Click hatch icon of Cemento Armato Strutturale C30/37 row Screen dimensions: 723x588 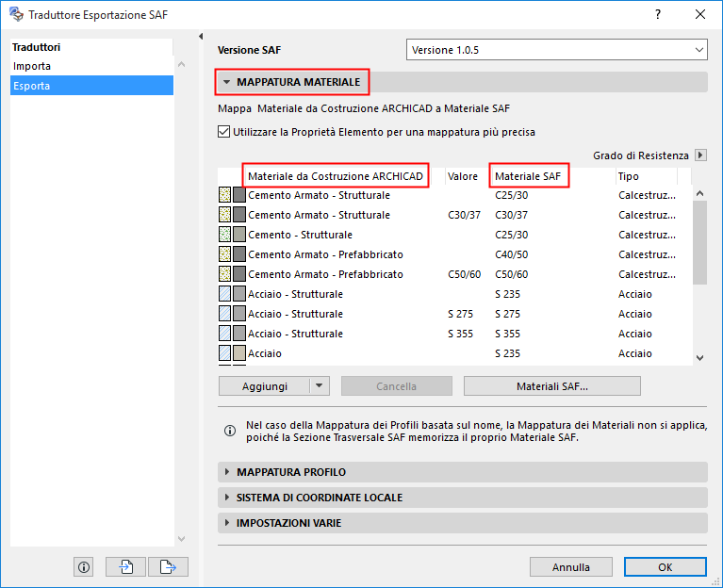pyautogui.click(x=224, y=215)
